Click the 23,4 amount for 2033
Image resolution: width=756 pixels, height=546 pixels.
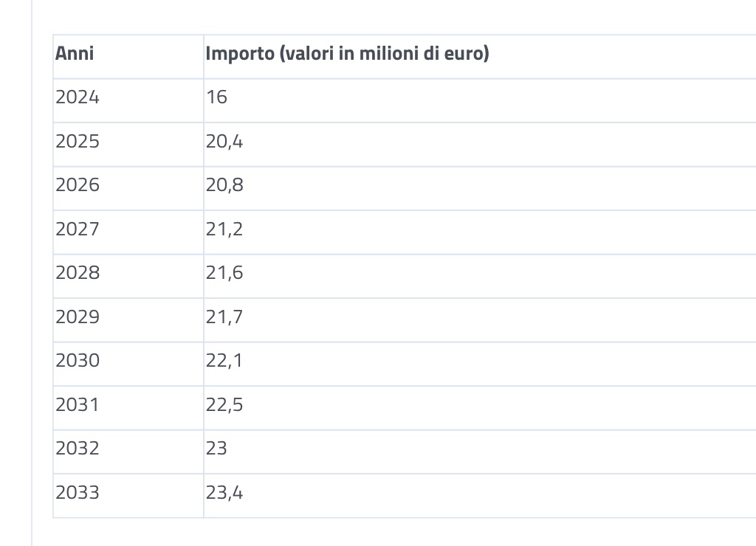click(224, 493)
